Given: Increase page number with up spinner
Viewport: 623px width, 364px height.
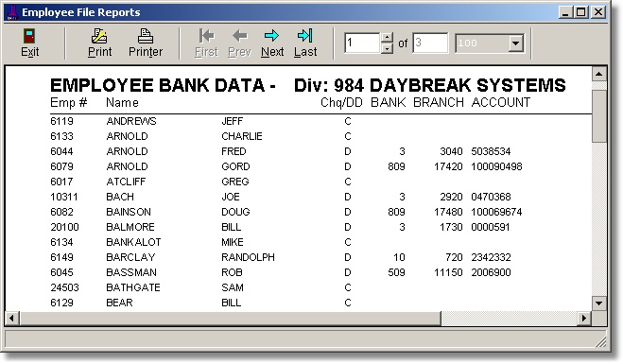Looking at the screenshot, I should click(387, 38).
